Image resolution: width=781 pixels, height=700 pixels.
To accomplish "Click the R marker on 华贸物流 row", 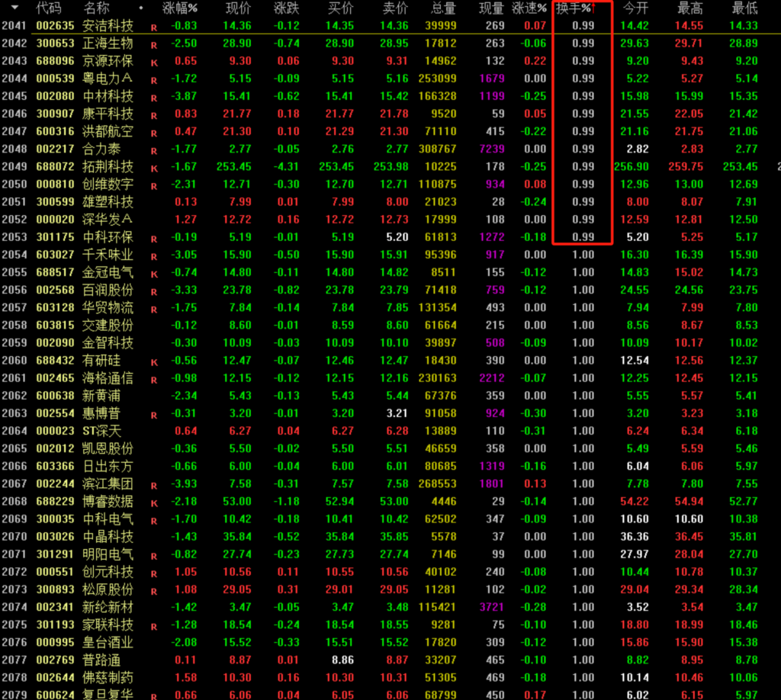I will pyautogui.click(x=154, y=310).
